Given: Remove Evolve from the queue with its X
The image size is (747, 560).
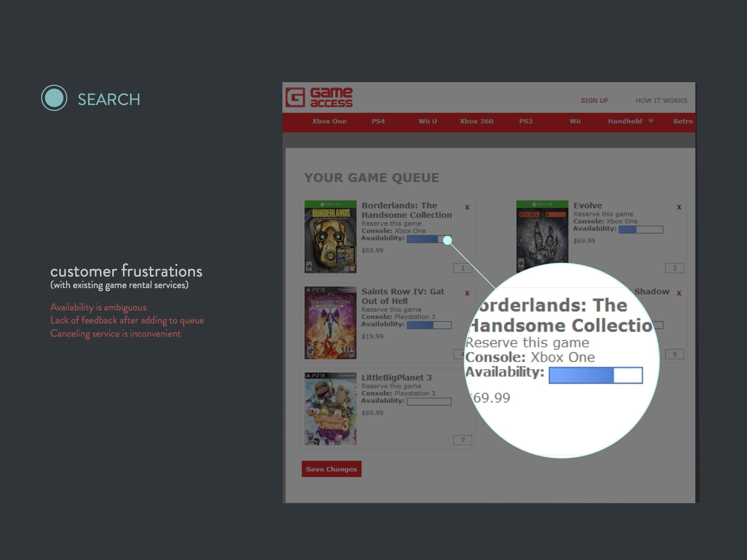Looking at the screenshot, I should [x=679, y=207].
